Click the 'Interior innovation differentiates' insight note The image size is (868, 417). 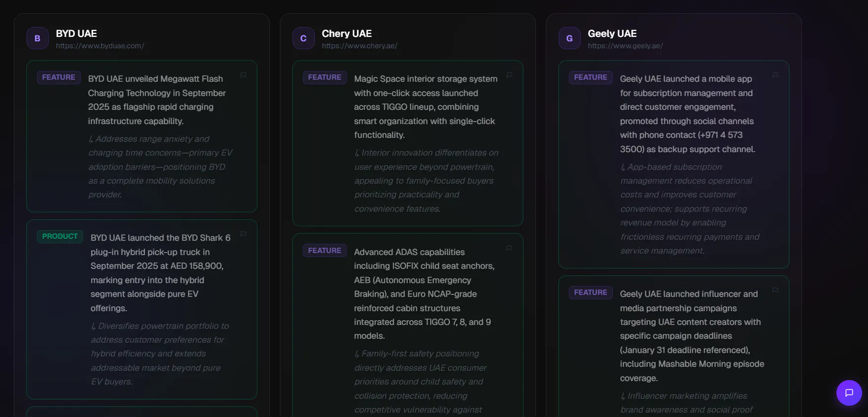(426, 181)
